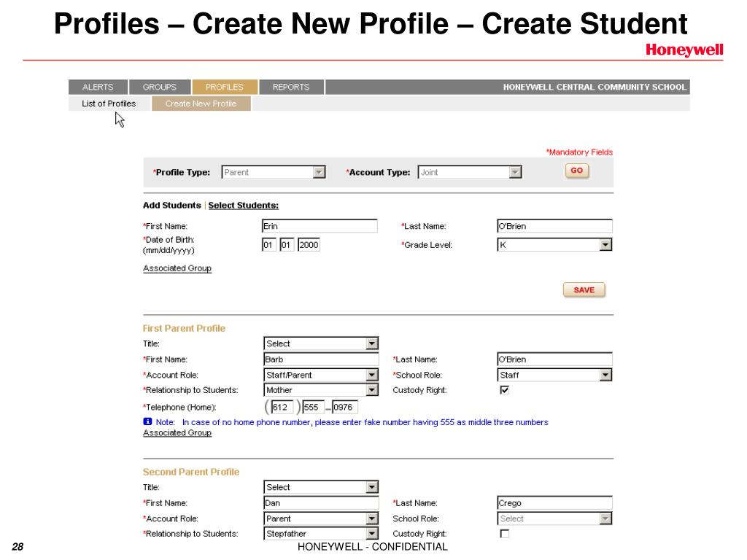Click the Second Parent Profile heading

(x=191, y=472)
